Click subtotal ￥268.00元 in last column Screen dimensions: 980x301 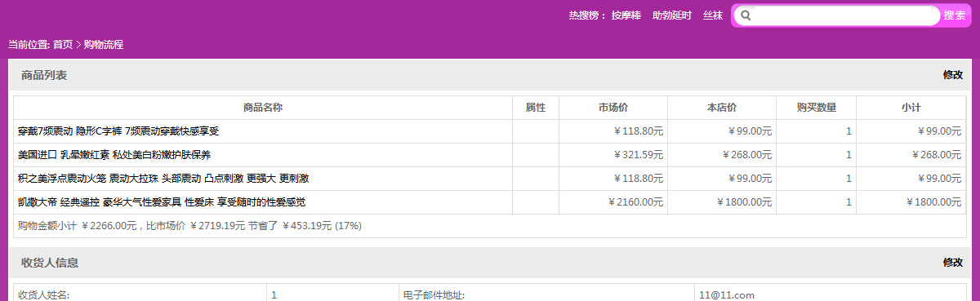coord(937,155)
